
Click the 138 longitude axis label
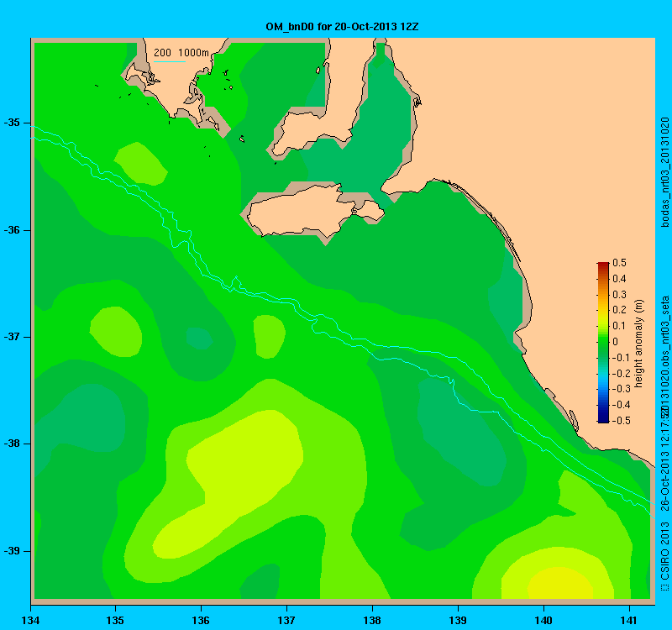372,620
